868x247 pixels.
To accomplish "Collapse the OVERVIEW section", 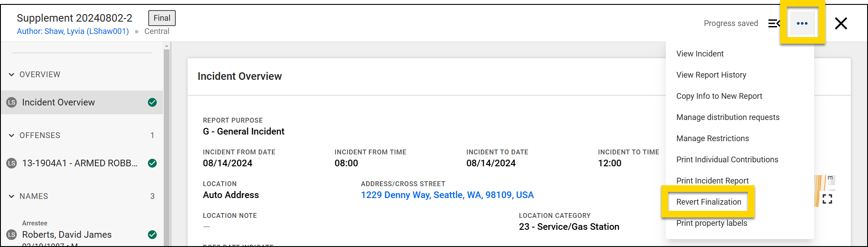I will (x=11, y=75).
